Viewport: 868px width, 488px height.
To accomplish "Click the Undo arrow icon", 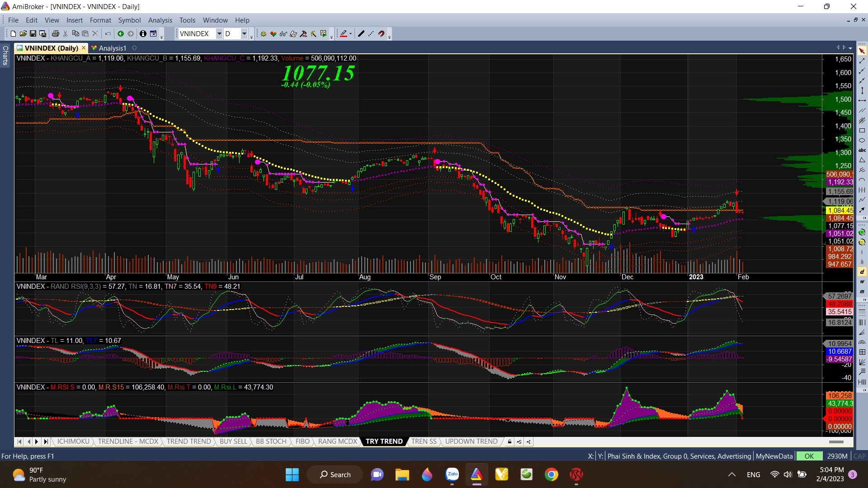I will point(108,33).
